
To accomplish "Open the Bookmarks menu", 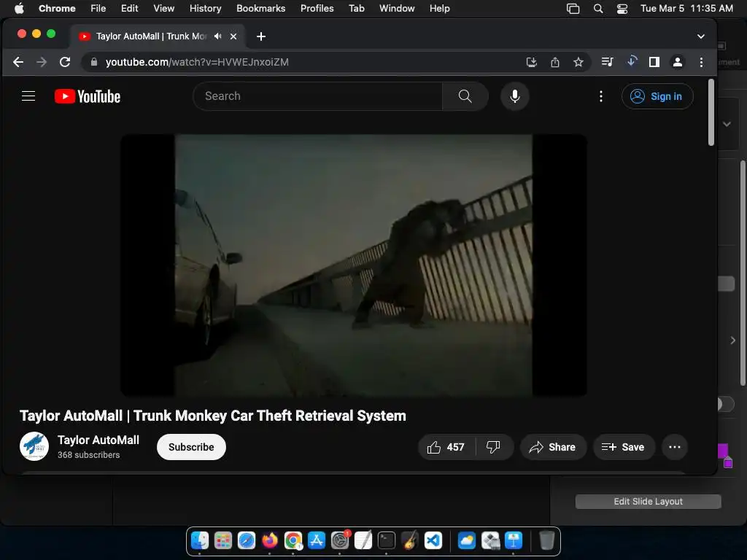I will coord(261,9).
